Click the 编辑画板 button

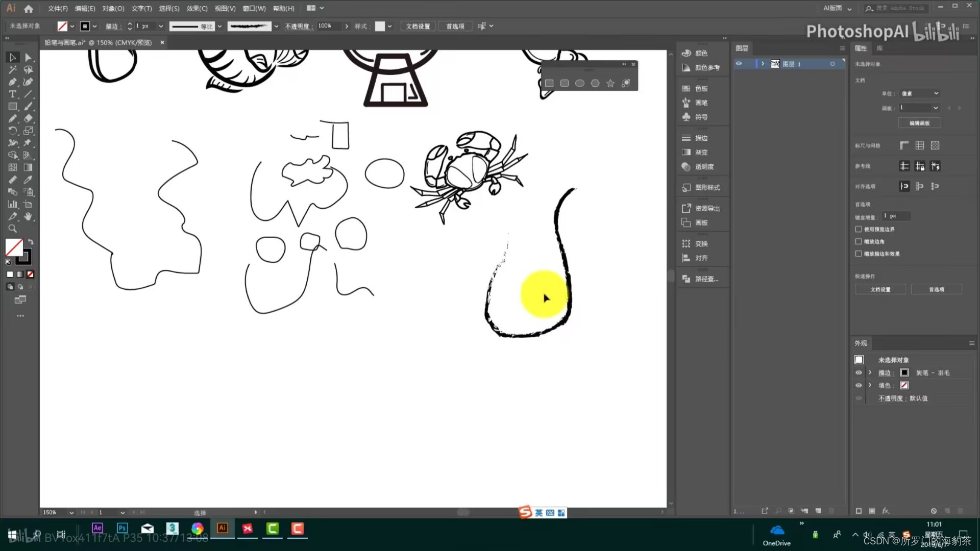pyautogui.click(x=919, y=123)
